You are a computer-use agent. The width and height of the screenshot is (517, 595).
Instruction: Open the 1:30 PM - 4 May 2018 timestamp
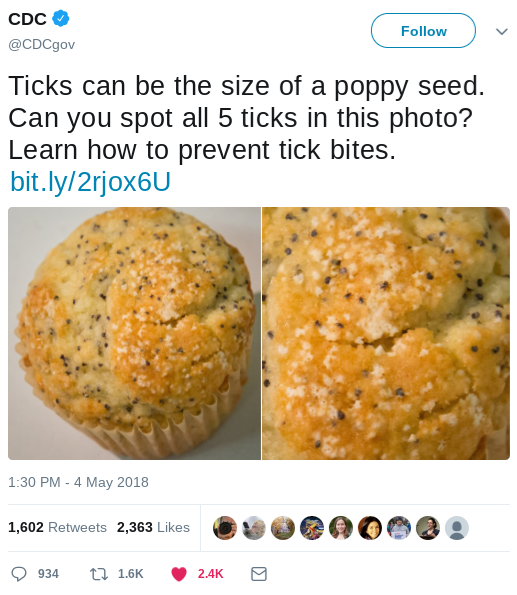pyautogui.click(x=78, y=482)
